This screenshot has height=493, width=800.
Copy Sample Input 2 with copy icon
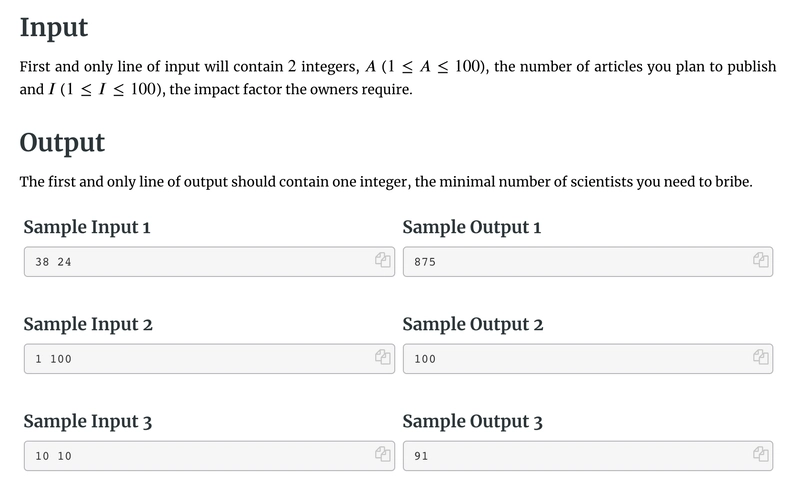[x=383, y=357]
